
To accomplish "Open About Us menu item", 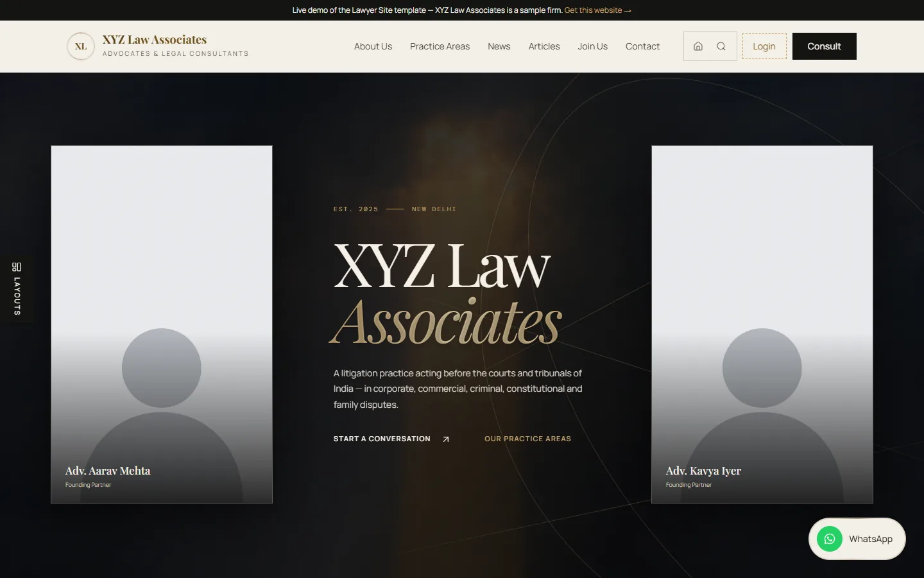I will pyautogui.click(x=373, y=46).
